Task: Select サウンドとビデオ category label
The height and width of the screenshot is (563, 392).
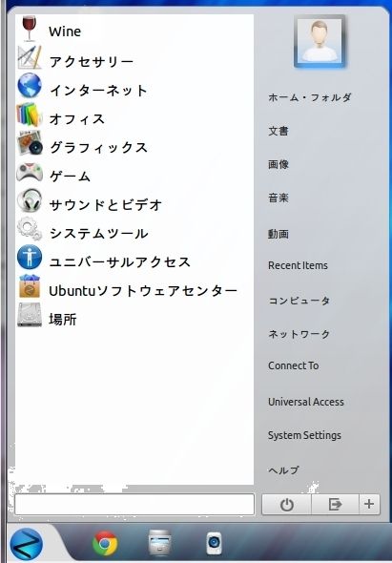Action: [x=106, y=205]
